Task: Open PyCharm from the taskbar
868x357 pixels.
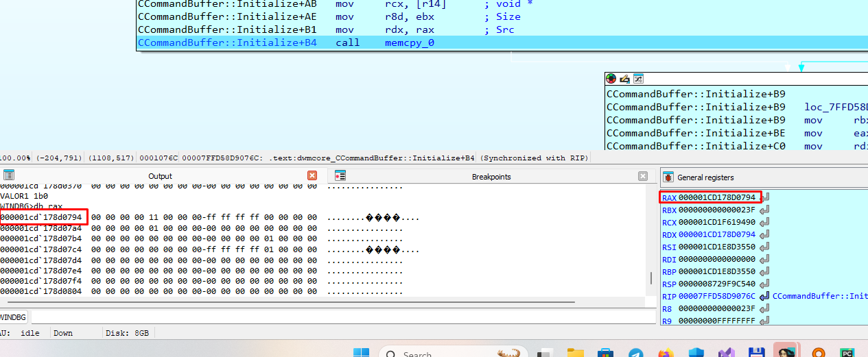Action: tap(847, 352)
